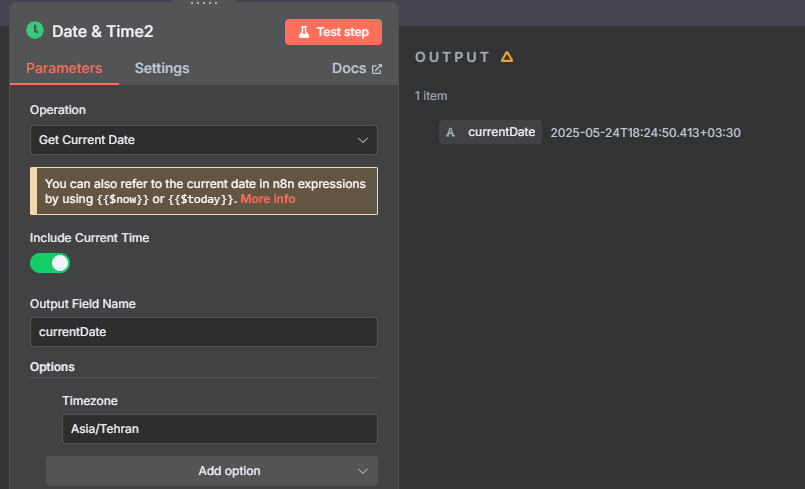Screen dimensions: 805x489
Task: Click the orange warning triangle near OUTPUT
Action: [x=507, y=57]
